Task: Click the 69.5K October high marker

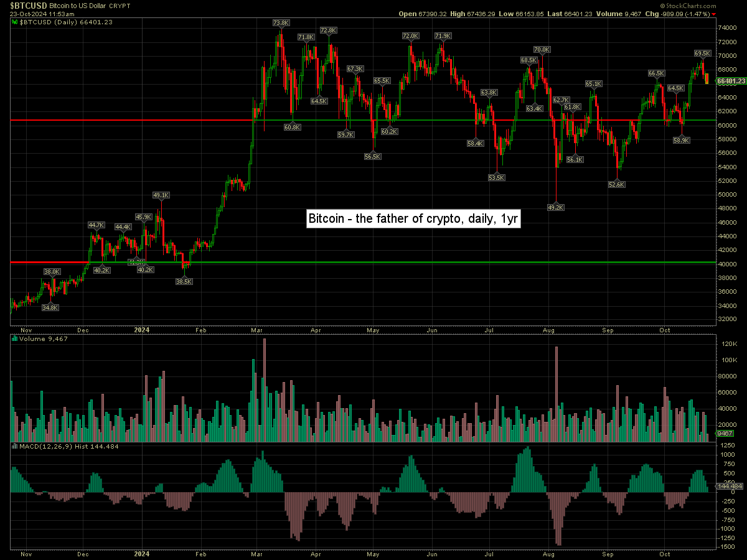Action: coord(702,54)
